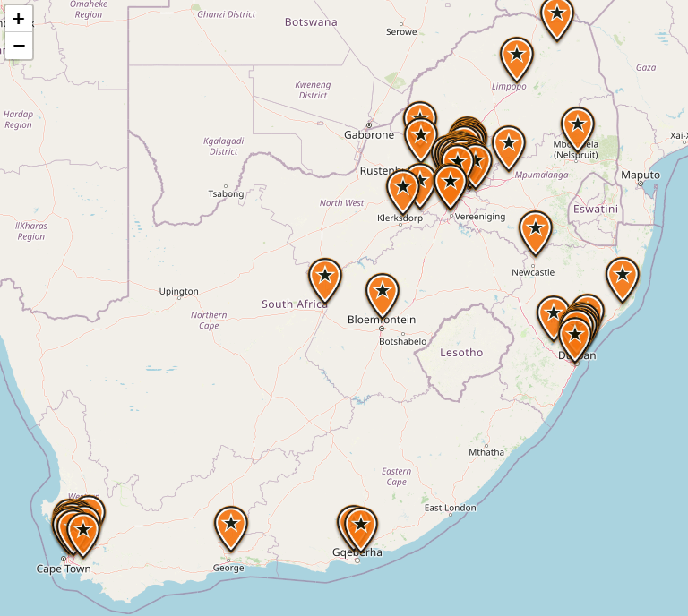
Task: Select the front star marker at Durban
Action: (x=575, y=340)
